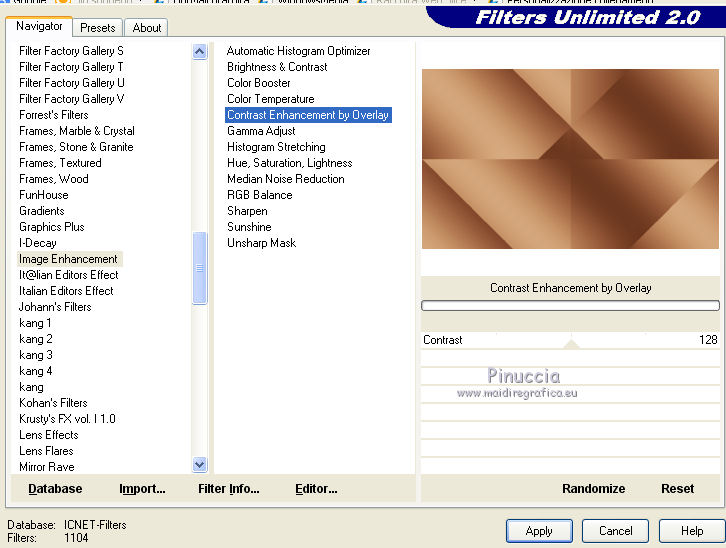Choose Median Noise Reduction filter
This screenshot has width=726, height=548.
pos(286,179)
